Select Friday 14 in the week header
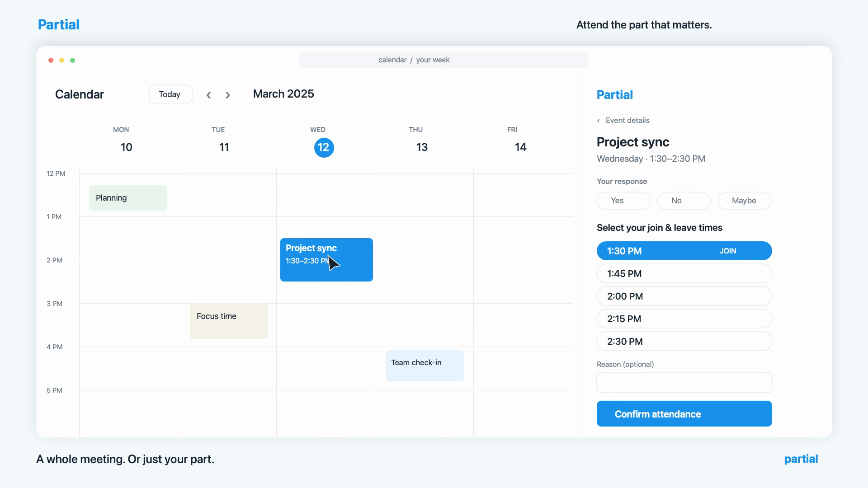 [x=520, y=147]
